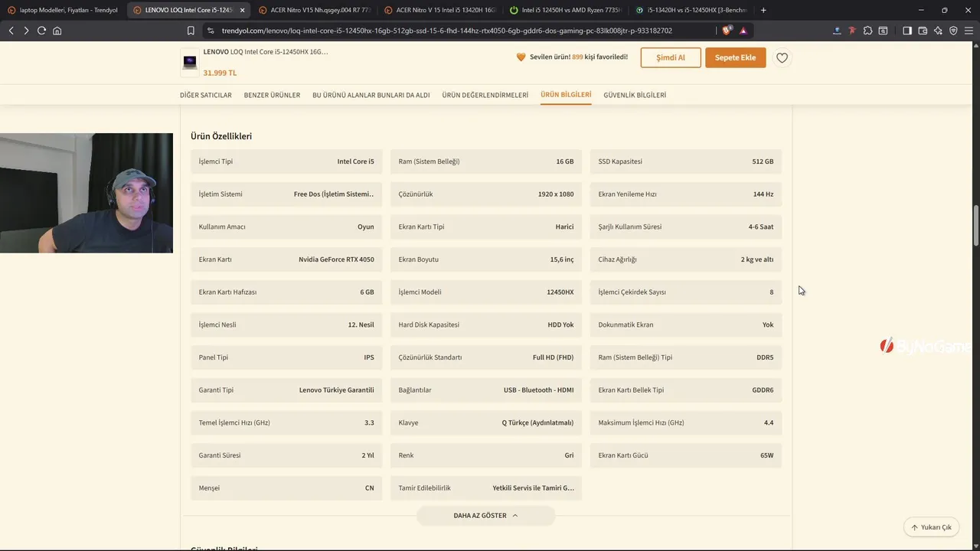
Task: Go forward with browser arrow
Action: click(26, 31)
